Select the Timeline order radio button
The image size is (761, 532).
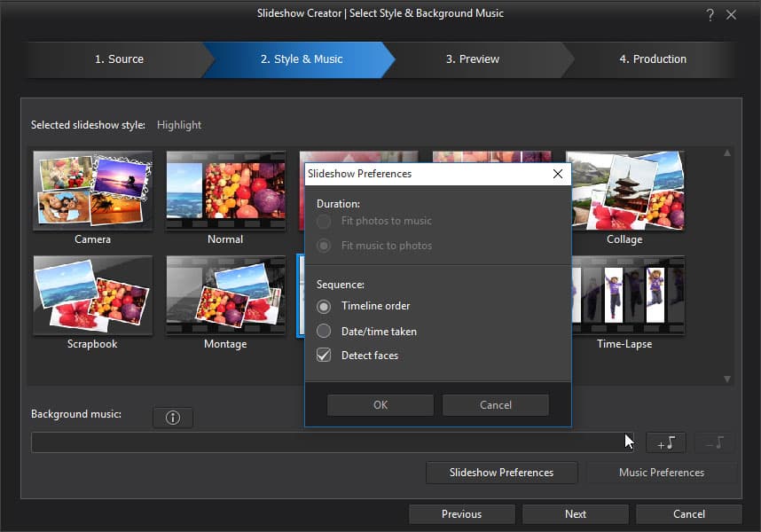tap(324, 307)
